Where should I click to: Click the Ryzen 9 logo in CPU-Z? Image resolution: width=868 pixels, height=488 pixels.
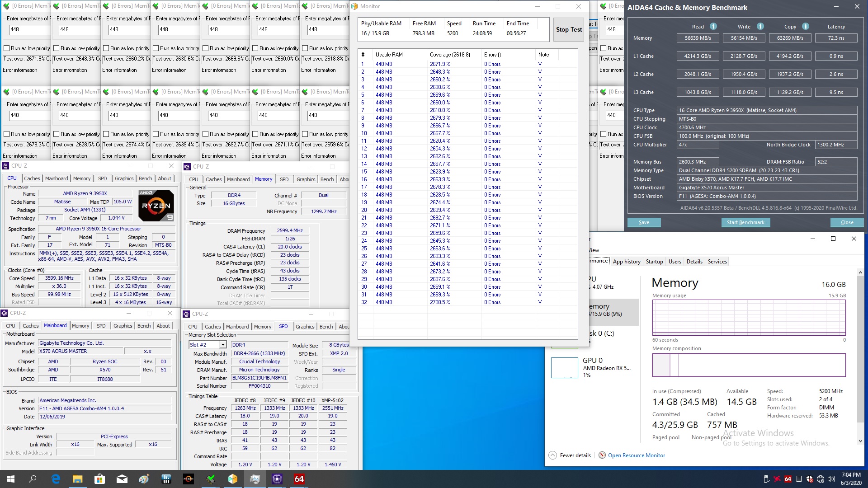click(156, 205)
